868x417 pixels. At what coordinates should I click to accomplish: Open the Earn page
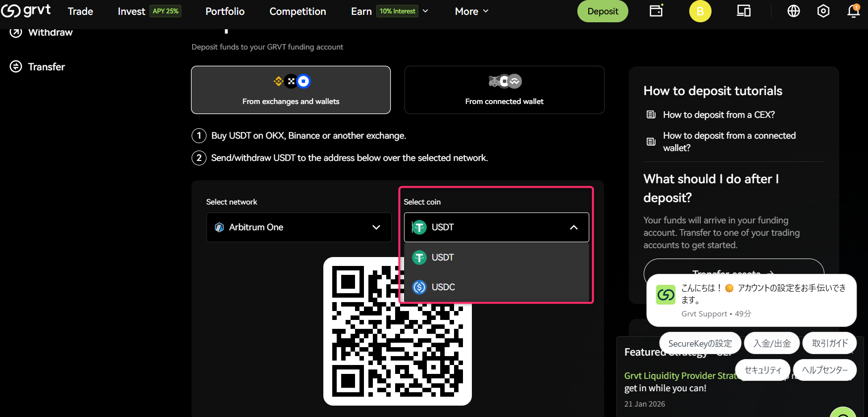click(x=361, y=11)
